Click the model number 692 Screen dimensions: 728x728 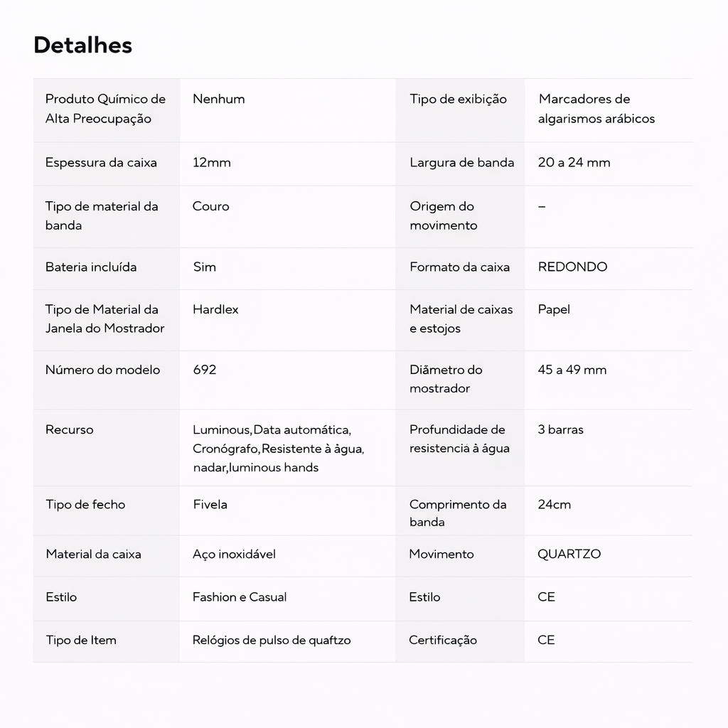[204, 370]
